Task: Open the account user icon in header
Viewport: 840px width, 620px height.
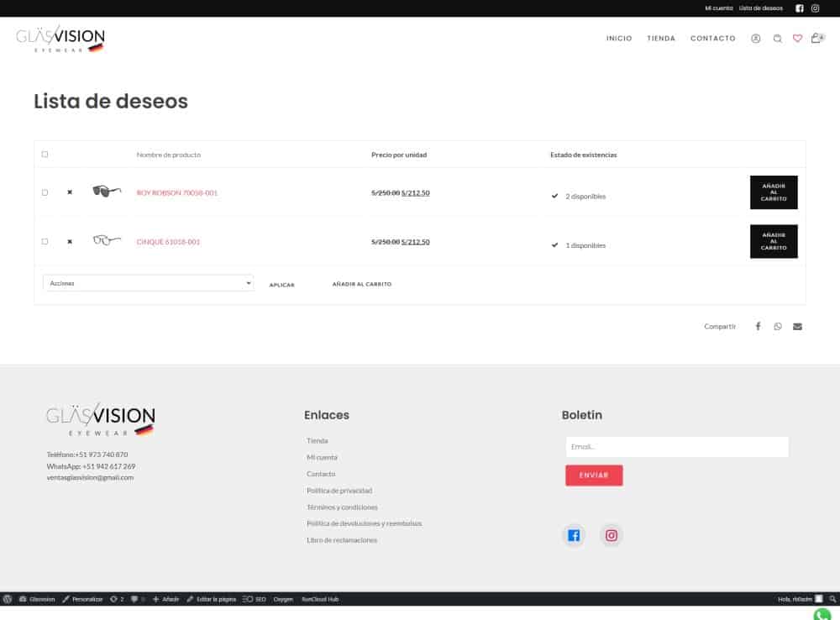Action: pos(755,39)
